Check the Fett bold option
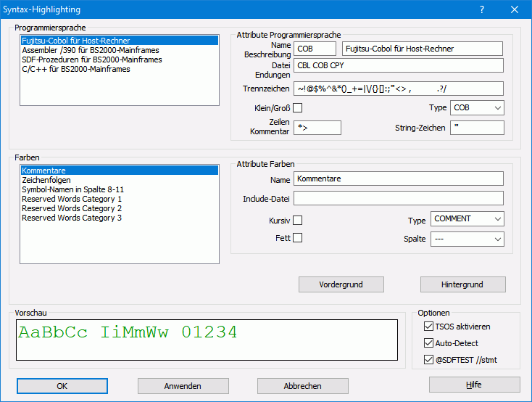Screen dimensions: 532x402 (297, 237)
